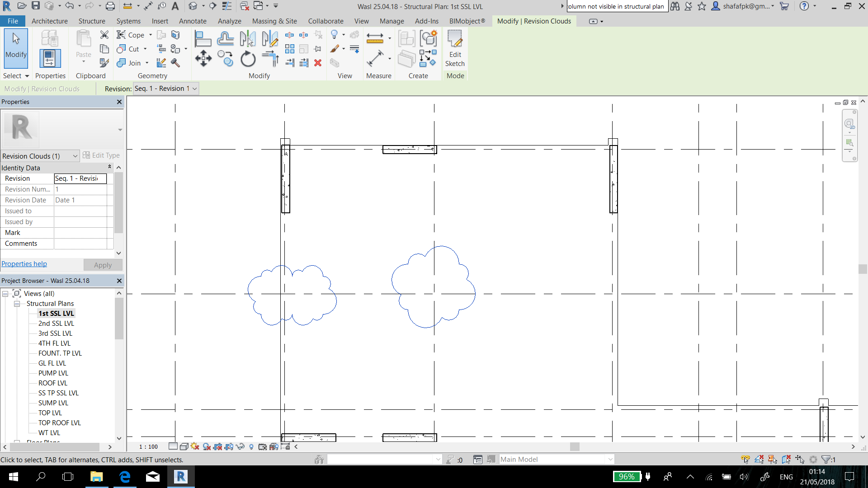Select the Trim/Extend to Corner tool
This screenshot has width=868, height=488.
click(270, 58)
